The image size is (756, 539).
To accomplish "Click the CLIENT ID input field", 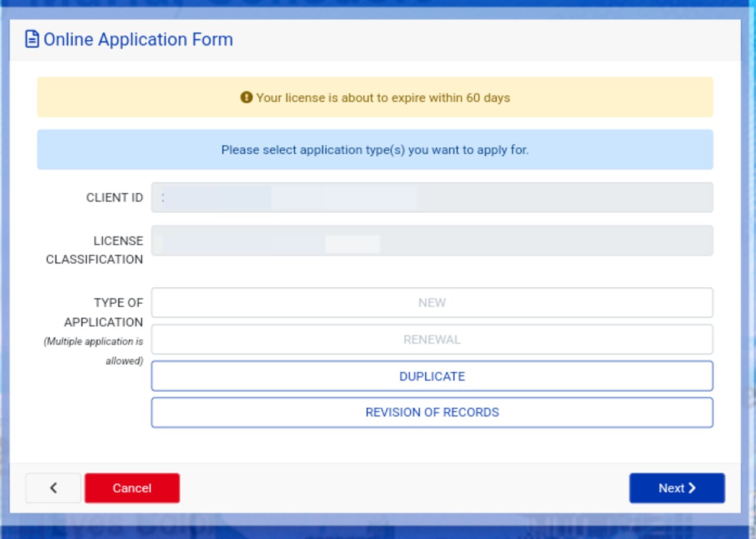I will (432, 197).
